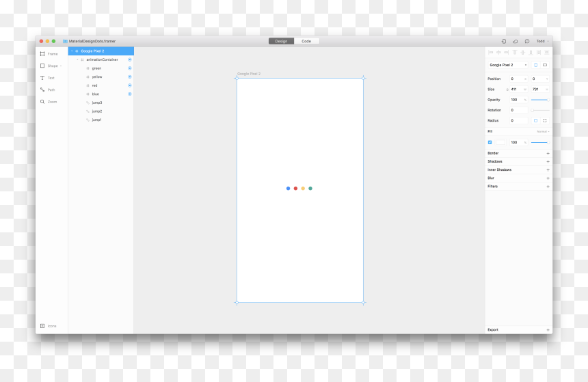
Task: Adjust the Rotation slider
Action: pyautogui.click(x=540, y=110)
